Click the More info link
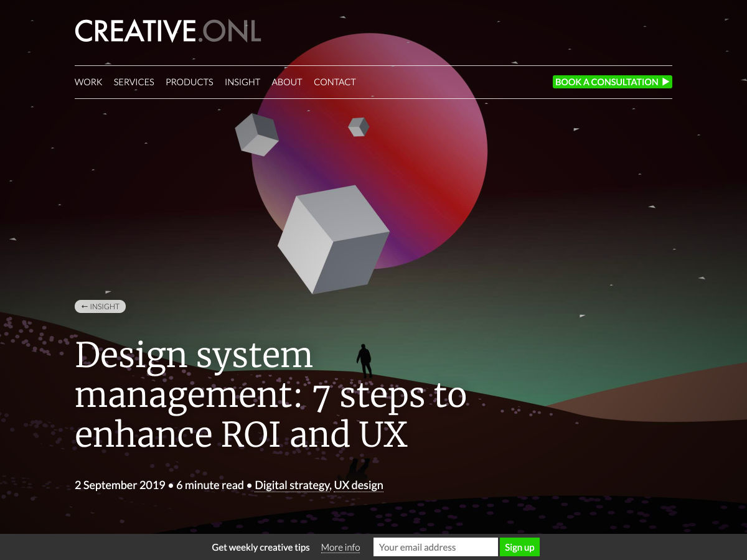747x560 pixels. click(x=341, y=548)
